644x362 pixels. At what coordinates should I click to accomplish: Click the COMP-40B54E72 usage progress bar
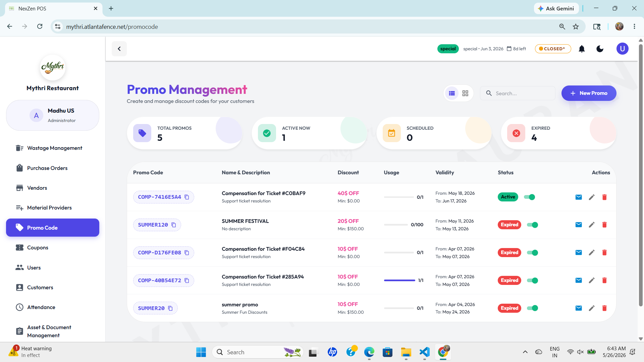coord(399,281)
